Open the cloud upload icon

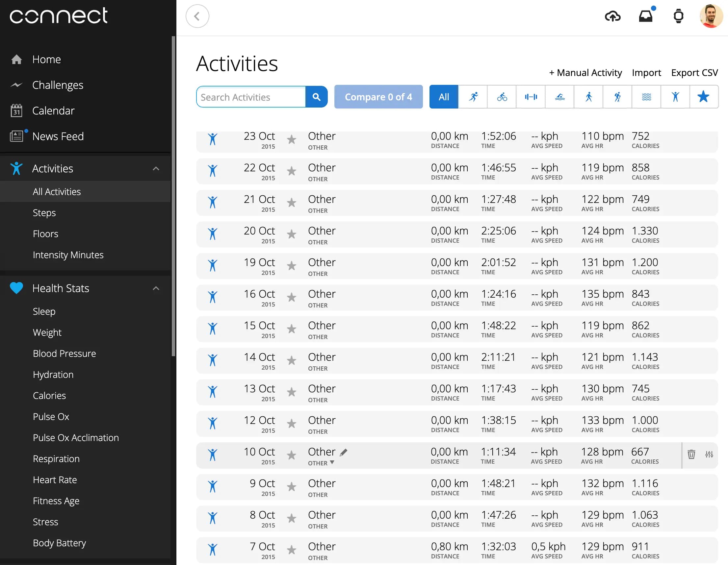[x=613, y=16]
